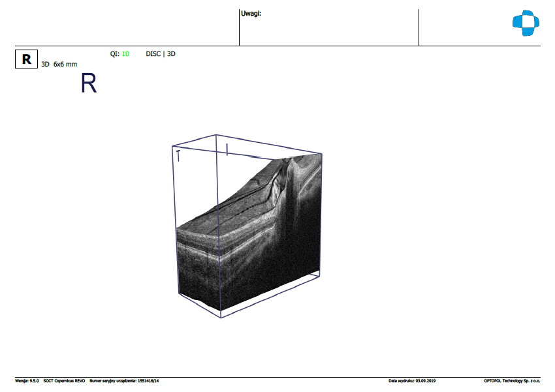The image size is (555, 392).
Task: Click "Data wydruku: 03.09.2019" footer text
Action: pos(412,381)
